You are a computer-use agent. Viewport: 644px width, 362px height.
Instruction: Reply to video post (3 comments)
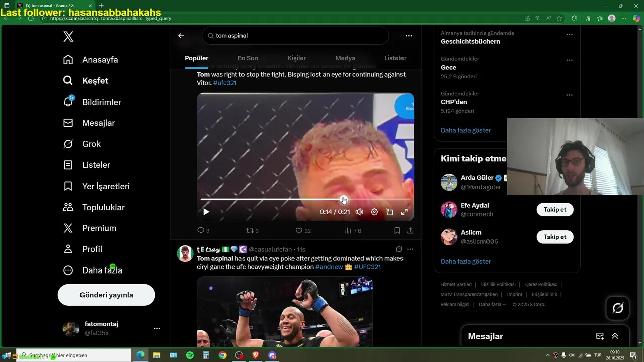203,231
